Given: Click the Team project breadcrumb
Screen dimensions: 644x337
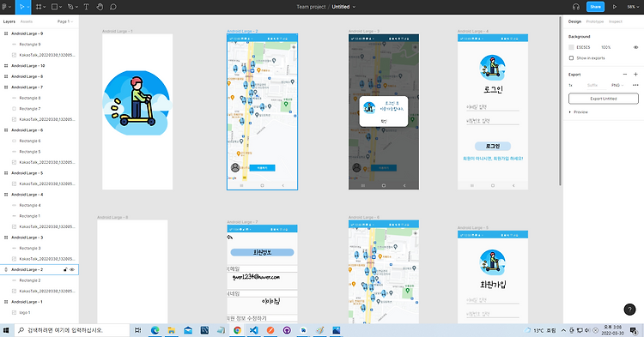Looking at the screenshot, I should pos(311,7).
